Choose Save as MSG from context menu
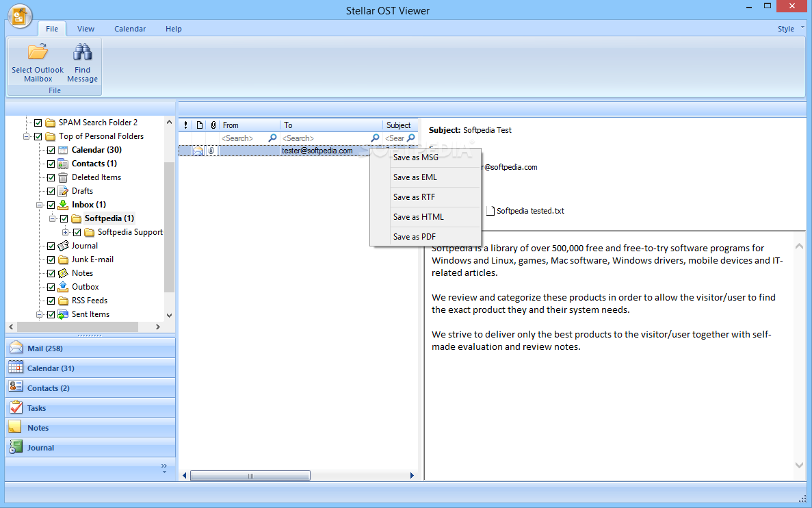This screenshot has height=508, width=812. [425, 157]
